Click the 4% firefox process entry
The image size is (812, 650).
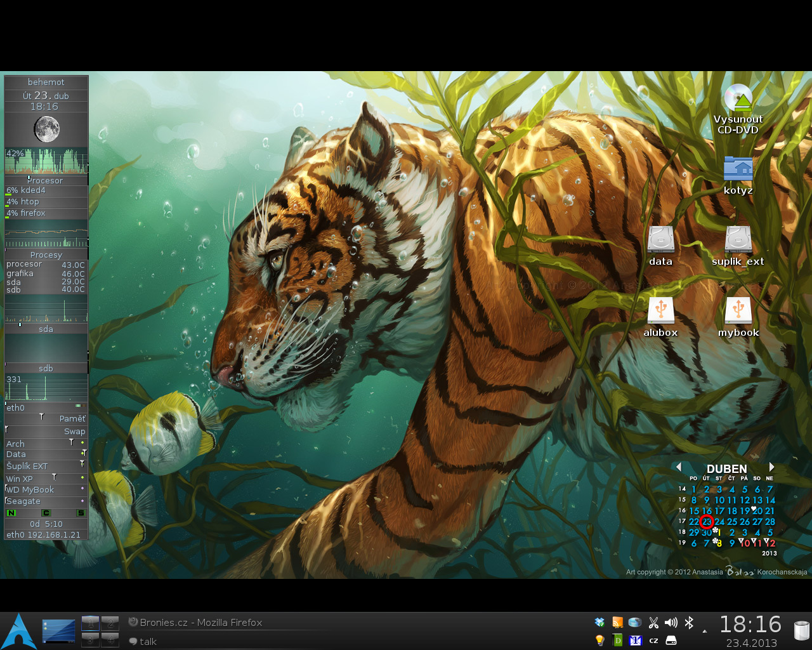coord(46,213)
